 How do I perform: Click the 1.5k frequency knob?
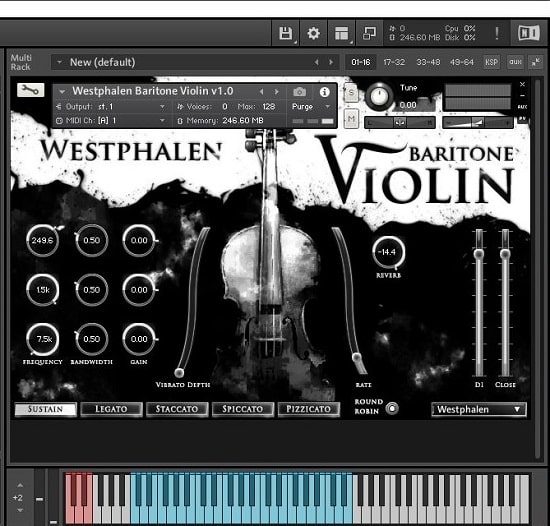pyautogui.click(x=42, y=290)
